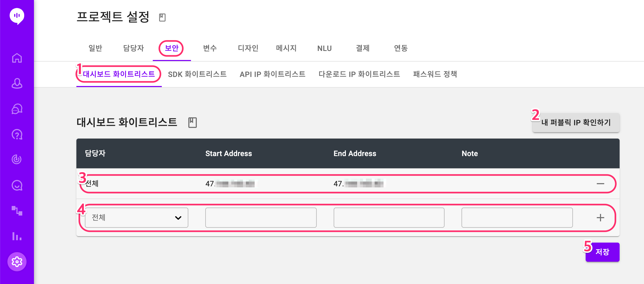Open the flow steps sidebar icon

[x=17, y=210]
